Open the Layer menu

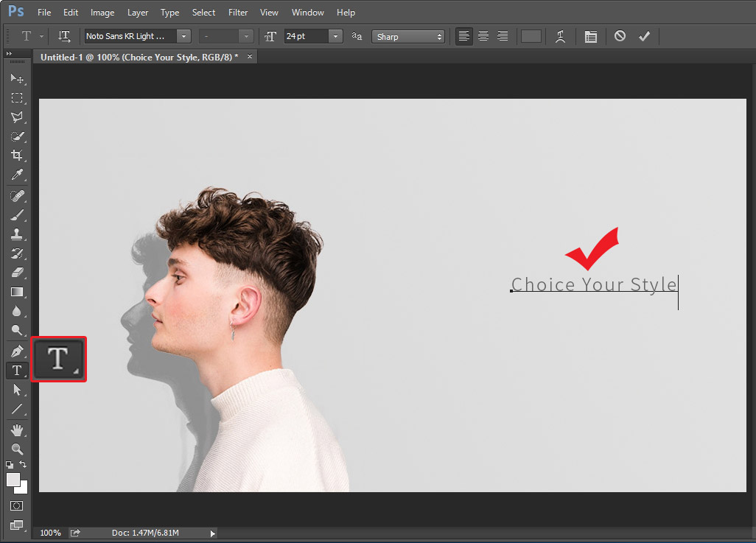[137, 13]
